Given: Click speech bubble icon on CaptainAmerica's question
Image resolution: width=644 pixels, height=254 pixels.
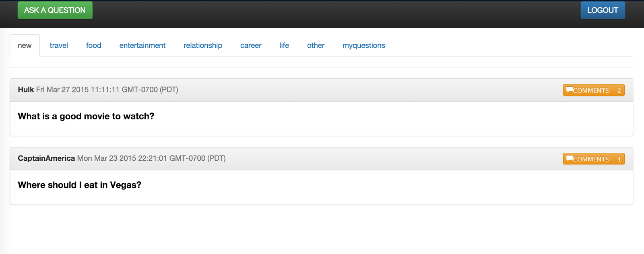Looking at the screenshot, I should click(x=569, y=158).
